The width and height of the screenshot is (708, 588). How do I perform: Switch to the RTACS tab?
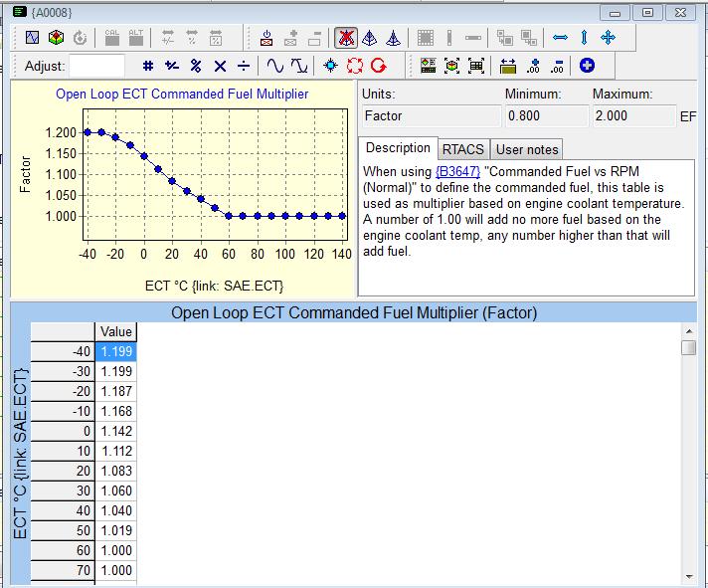coord(462,149)
